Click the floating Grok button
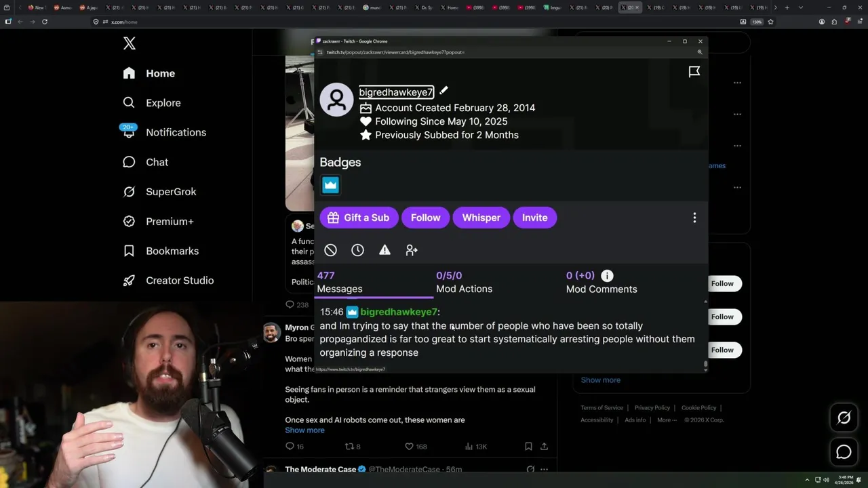Screen dimensions: 868x488 [x=844, y=418]
